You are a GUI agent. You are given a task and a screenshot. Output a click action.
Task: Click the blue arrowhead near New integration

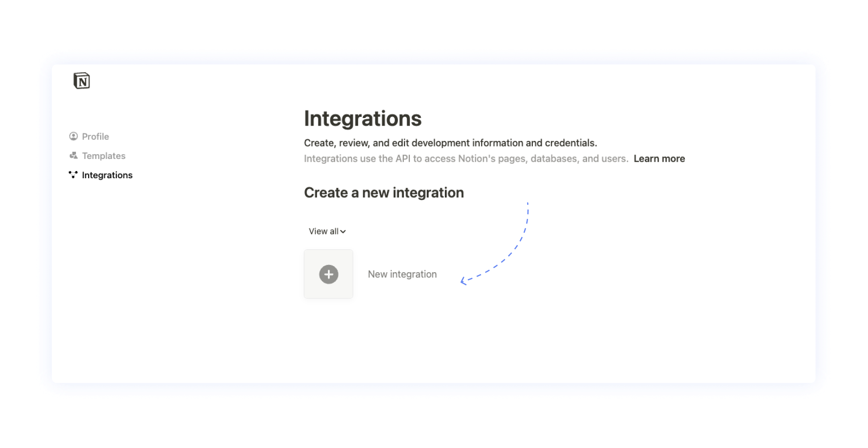463,281
